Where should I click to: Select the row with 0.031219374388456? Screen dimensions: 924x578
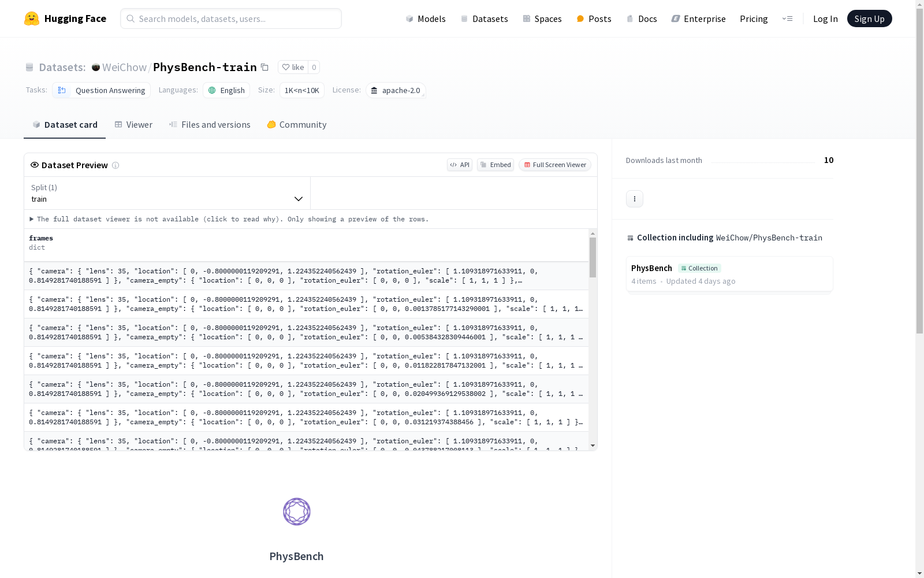click(x=306, y=417)
